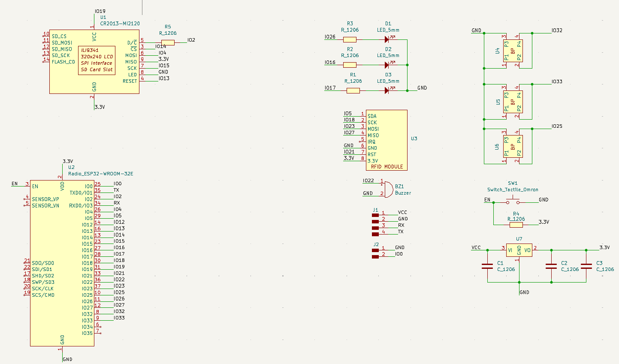Image resolution: width=619 pixels, height=364 pixels.
Task: Click the TXD0/IO1 pin name
Action: pyautogui.click(x=81, y=193)
